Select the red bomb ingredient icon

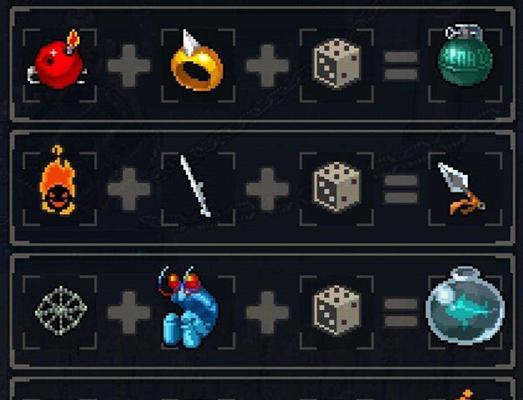point(58,60)
